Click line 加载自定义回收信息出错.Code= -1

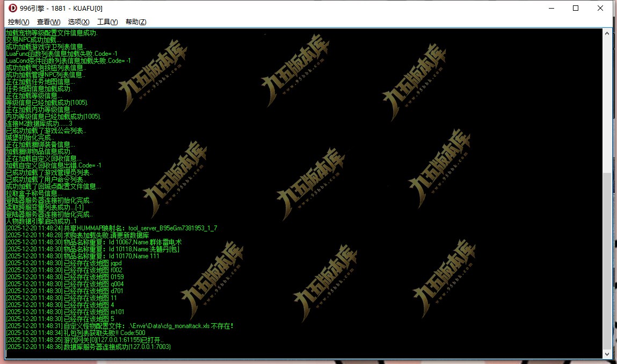tap(54, 166)
